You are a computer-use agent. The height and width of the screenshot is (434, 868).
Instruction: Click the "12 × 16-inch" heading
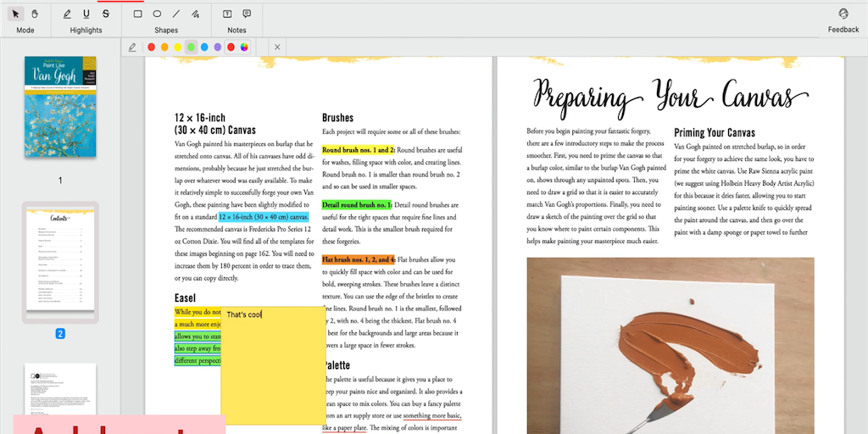click(x=200, y=118)
